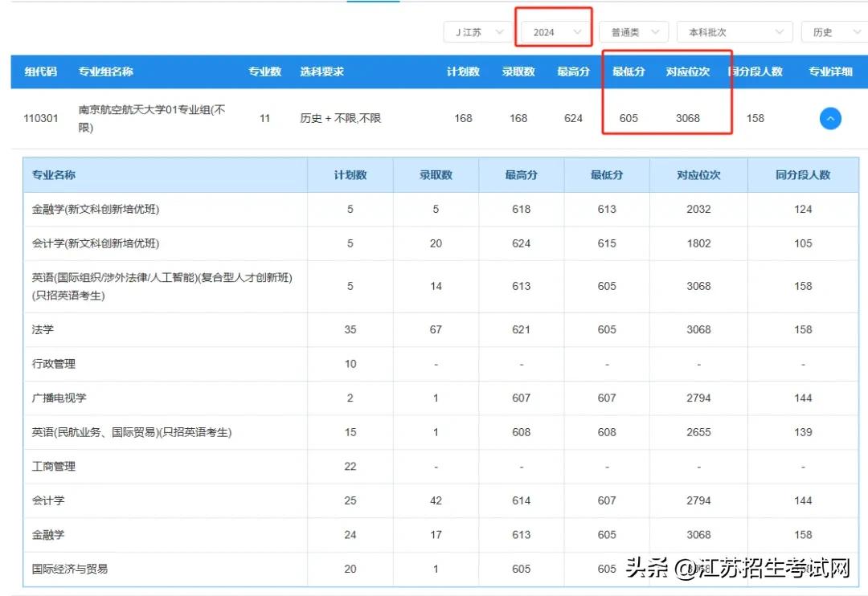
Task: Click the sub-table 录取数 header
Action: pyautogui.click(x=436, y=175)
